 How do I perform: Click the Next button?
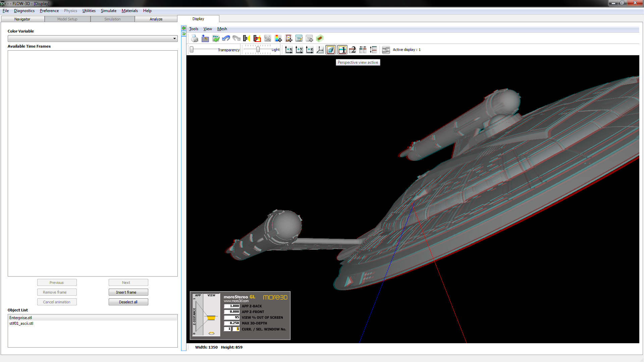coord(128,283)
